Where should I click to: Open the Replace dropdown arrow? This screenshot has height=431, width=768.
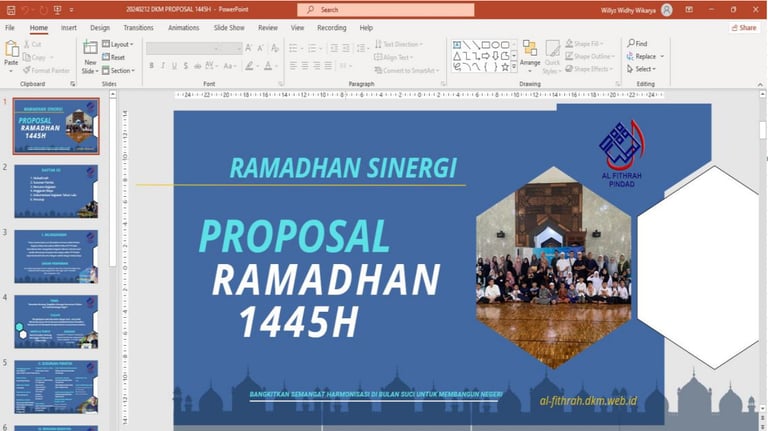[x=662, y=56]
